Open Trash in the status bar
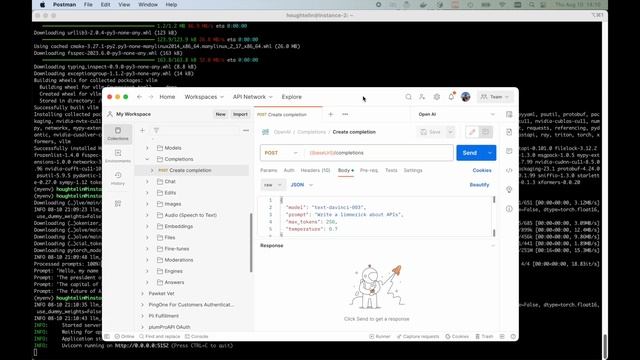The height and width of the screenshot is (360, 640). click(x=484, y=336)
